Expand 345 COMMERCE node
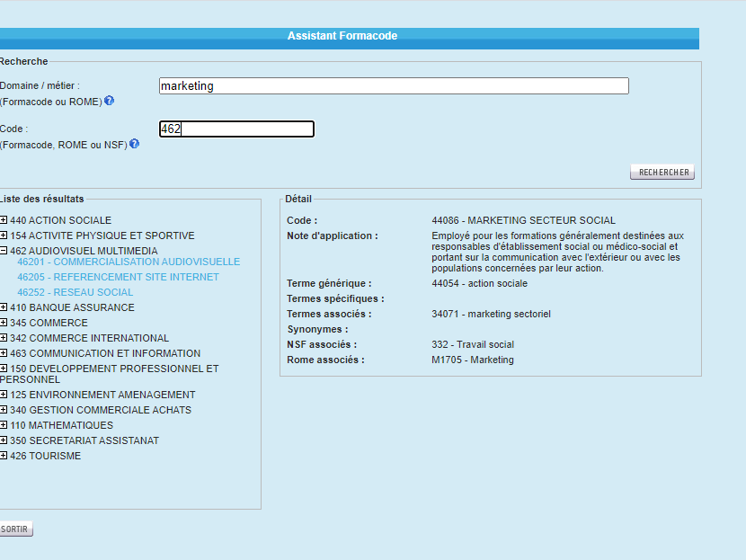Image resolution: width=746 pixels, height=560 pixels. point(4,322)
